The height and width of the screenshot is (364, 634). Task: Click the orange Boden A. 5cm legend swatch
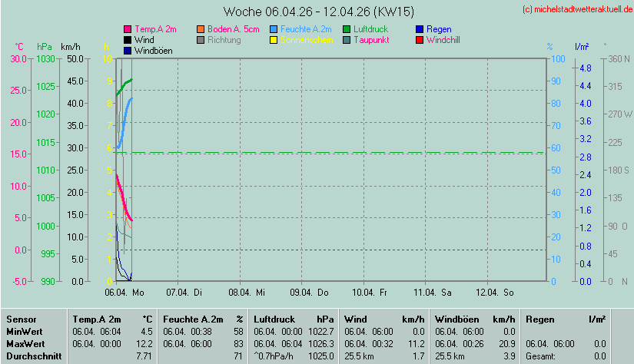click(201, 29)
